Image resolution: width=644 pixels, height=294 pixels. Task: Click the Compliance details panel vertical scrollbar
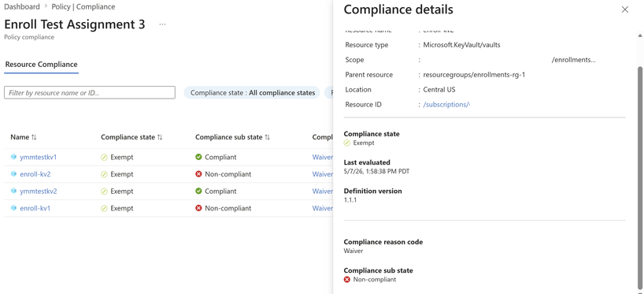pos(639,177)
